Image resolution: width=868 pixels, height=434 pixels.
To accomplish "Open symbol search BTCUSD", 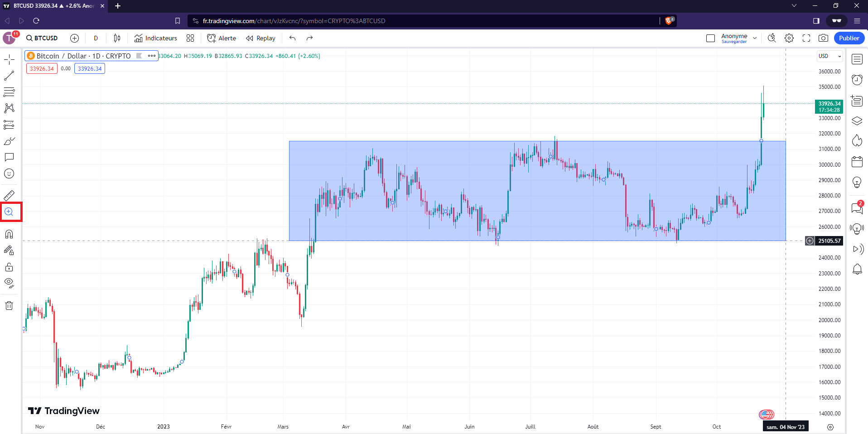I will [42, 38].
